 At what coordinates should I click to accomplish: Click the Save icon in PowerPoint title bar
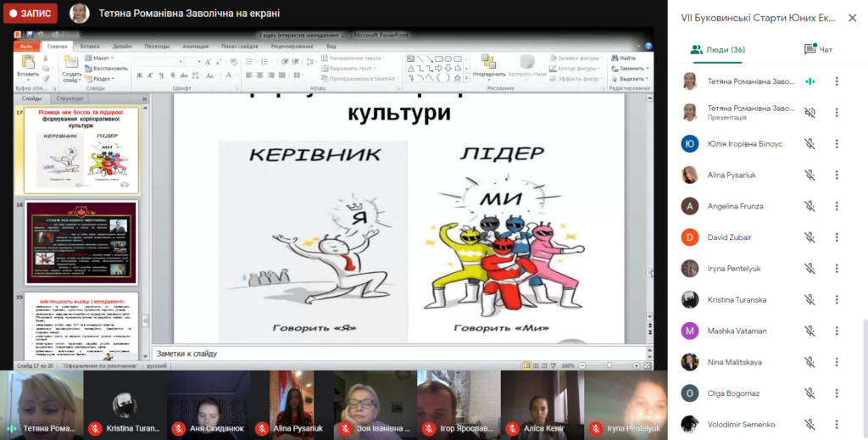tap(30, 35)
